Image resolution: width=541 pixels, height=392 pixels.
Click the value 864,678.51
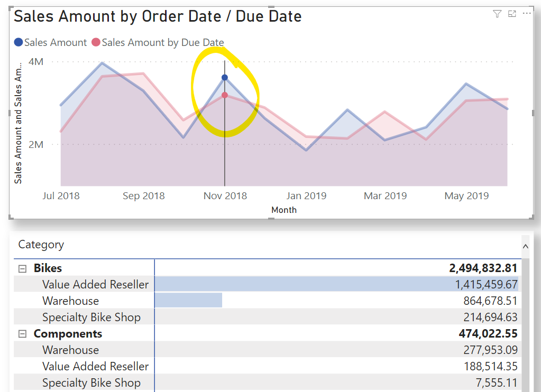[490, 301]
